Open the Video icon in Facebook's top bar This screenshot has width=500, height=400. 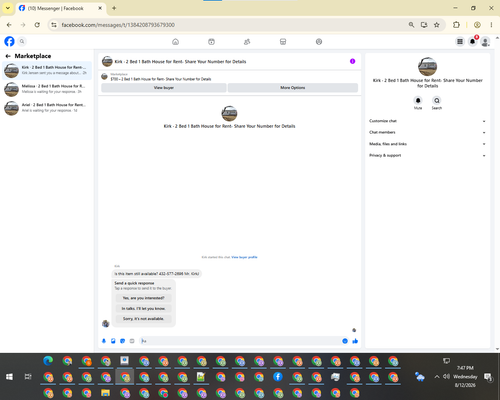pos(211,42)
